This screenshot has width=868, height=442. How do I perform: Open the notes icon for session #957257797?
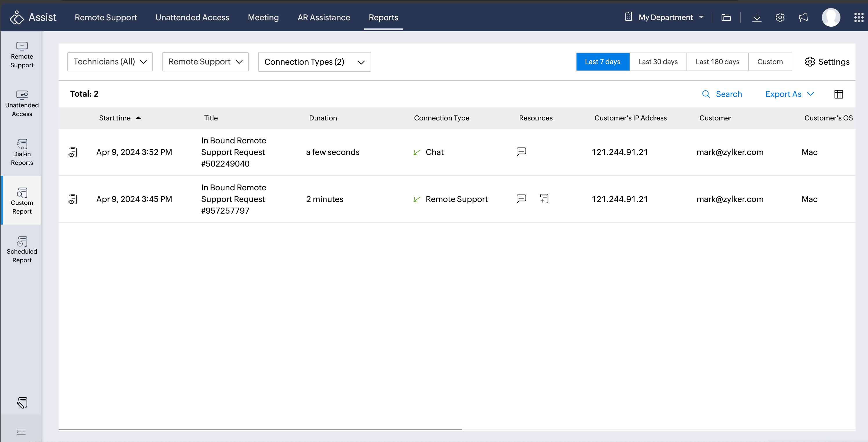pos(544,199)
